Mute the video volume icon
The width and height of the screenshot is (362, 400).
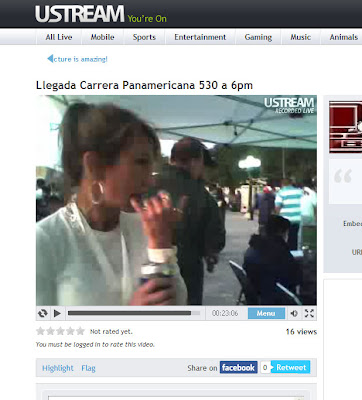[294, 313]
